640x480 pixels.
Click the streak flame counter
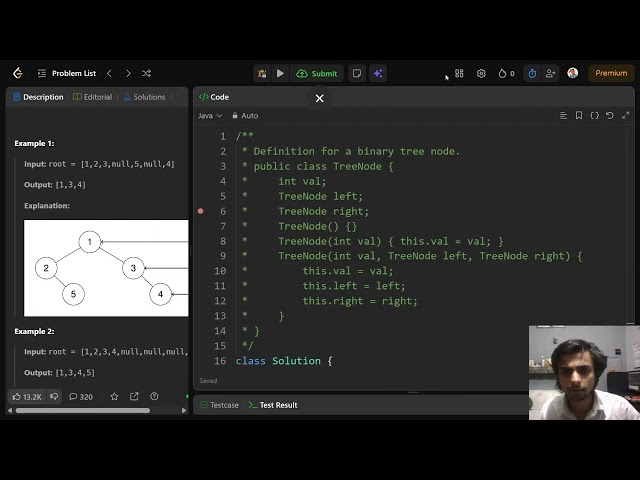(507, 73)
